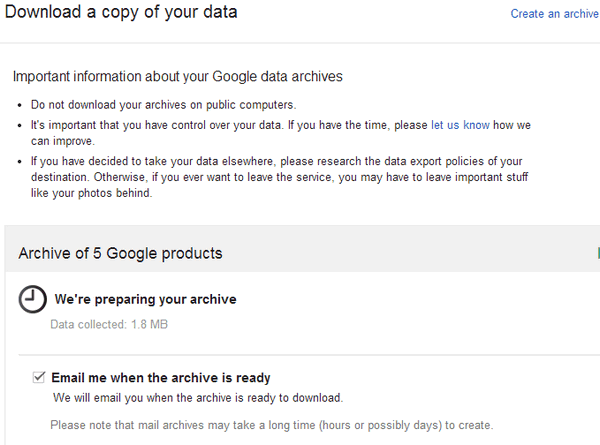This screenshot has width=600, height=445.
Task: Follow the 'let us know' feedback link
Action: (460, 125)
